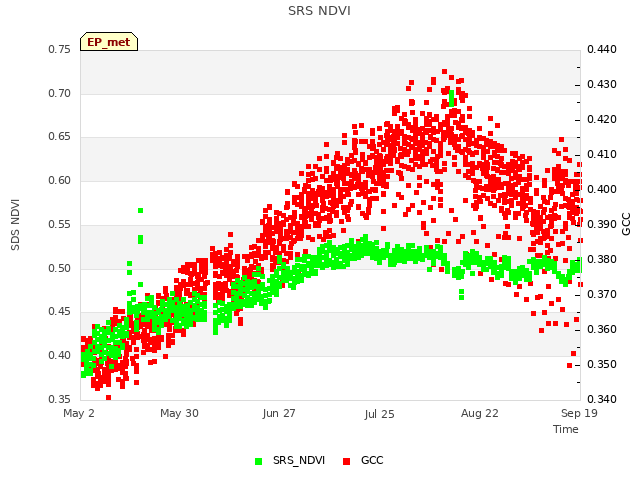Click the Aug 22 date tick label

pyautogui.click(x=480, y=413)
